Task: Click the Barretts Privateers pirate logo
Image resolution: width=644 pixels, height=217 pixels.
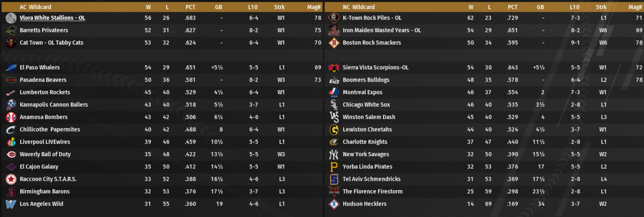Action: (11, 30)
